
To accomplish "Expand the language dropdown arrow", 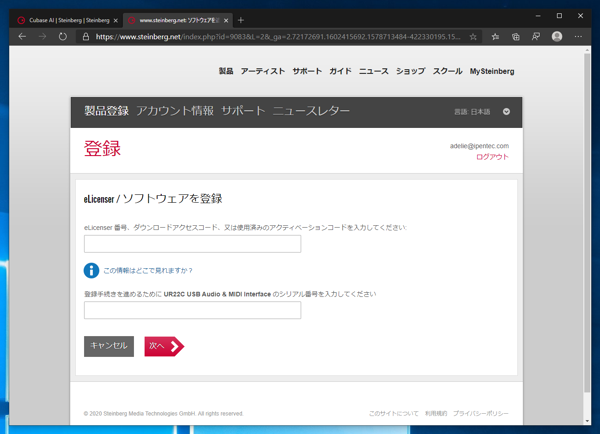I will 506,112.
